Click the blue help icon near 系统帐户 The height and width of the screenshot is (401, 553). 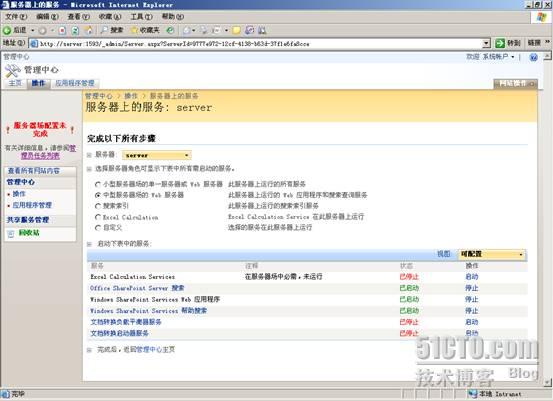point(533,57)
